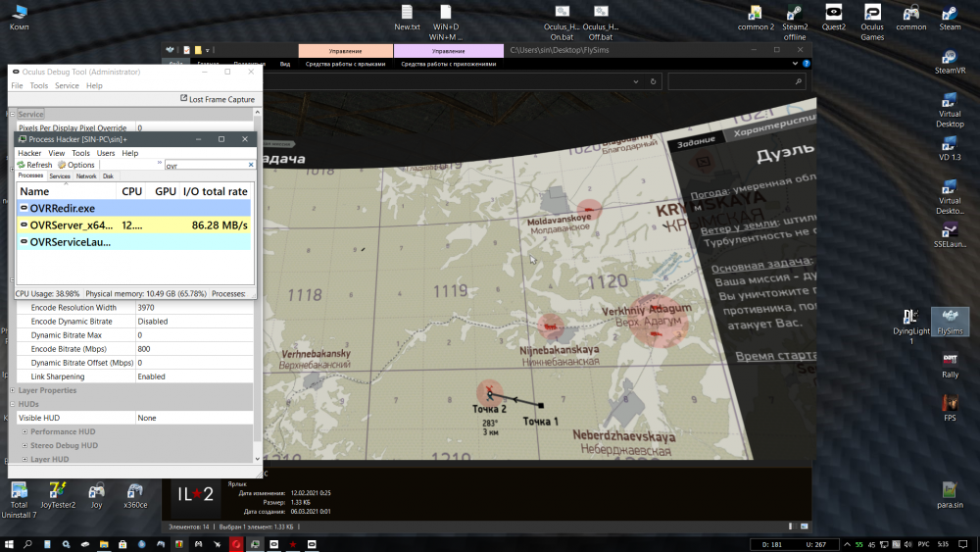Select the FlySims desktop shortcut
Viewport: 980px width, 552px height.
pyautogui.click(x=950, y=322)
